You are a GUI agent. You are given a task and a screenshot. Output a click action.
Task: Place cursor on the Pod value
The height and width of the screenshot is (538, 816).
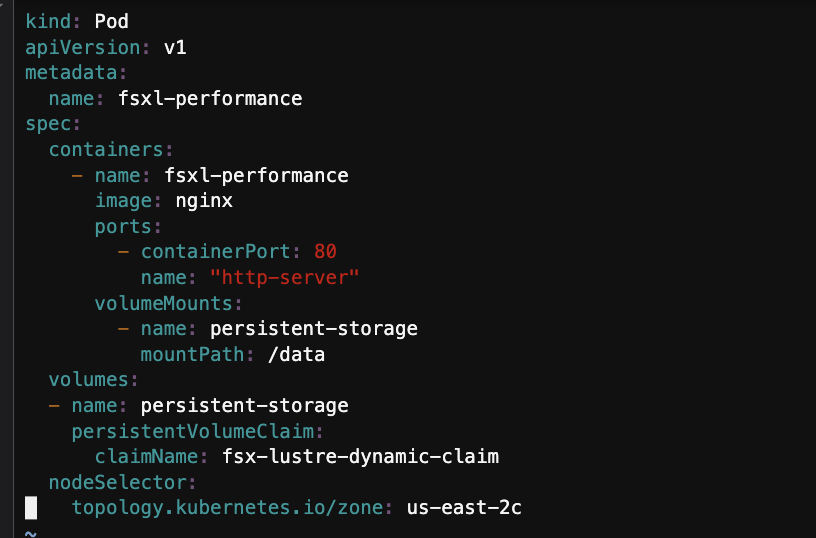pos(111,21)
